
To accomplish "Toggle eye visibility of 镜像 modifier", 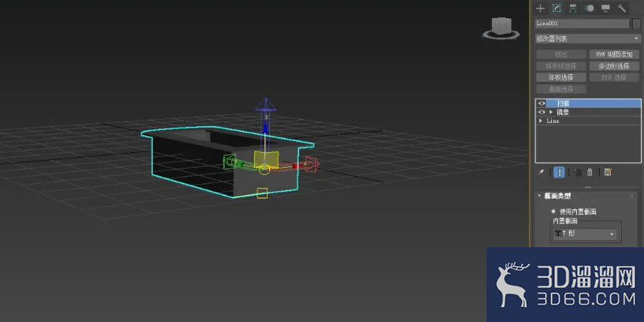I will pyautogui.click(x=542, y=112).
